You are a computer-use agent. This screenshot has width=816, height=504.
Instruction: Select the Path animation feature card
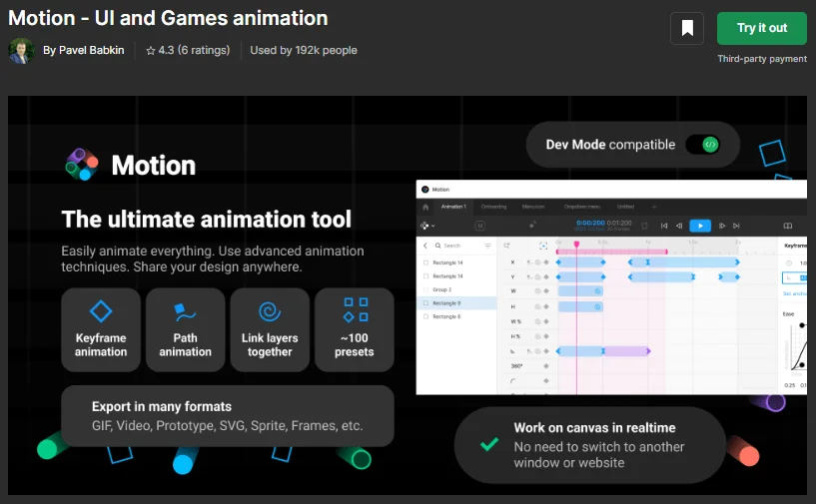[185, 329]
